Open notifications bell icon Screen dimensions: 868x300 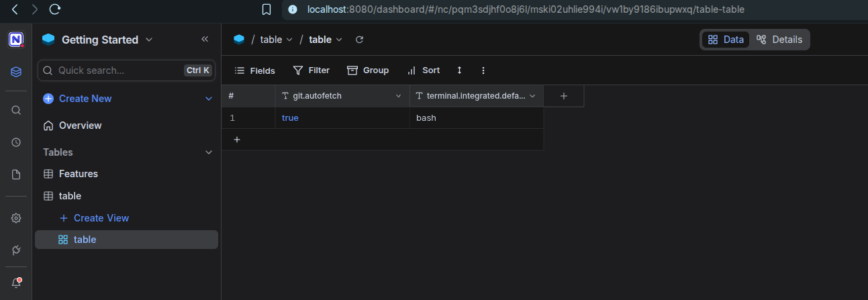[16, 283]
